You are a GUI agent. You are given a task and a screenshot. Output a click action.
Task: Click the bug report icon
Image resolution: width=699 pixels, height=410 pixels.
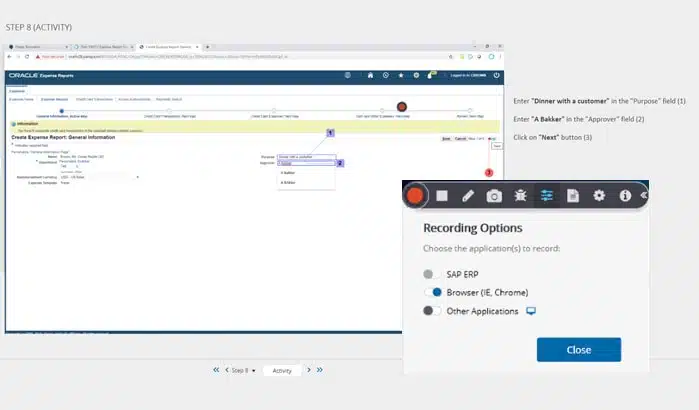pos(520,196)
